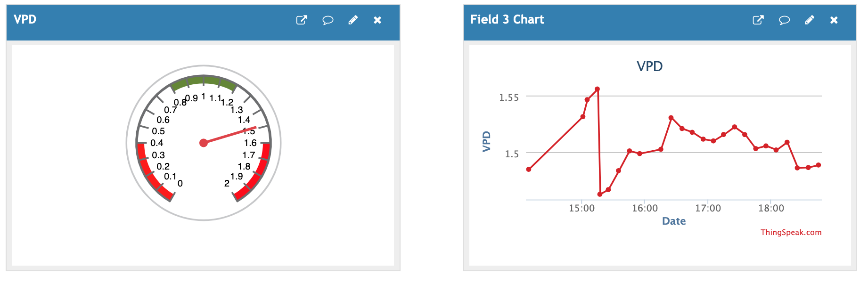Click the VPD chart title
The width and height of the screenshot is (868, 292).
click(x=649, y=66)
